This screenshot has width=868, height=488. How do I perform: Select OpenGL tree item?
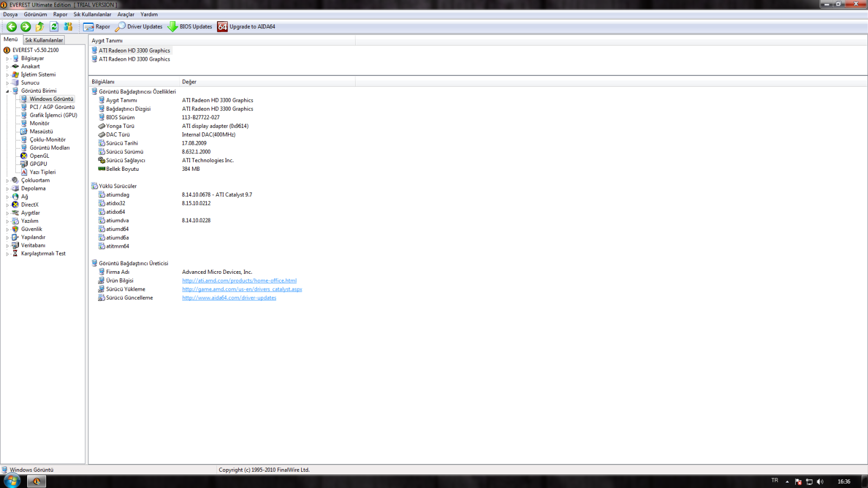point(39,156)
